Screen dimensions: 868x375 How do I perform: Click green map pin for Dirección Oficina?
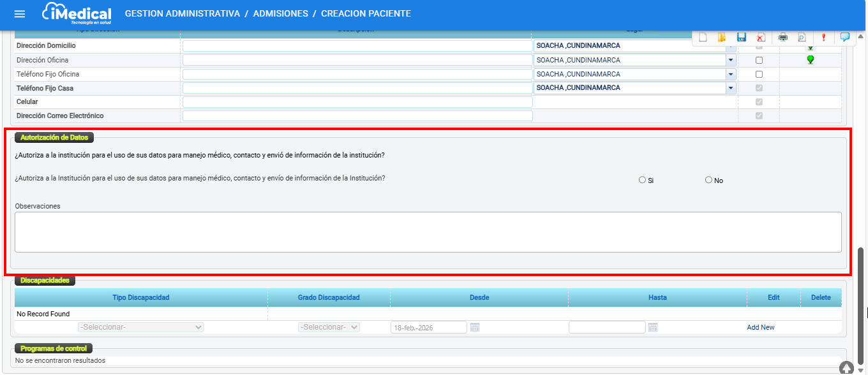(811, 59)
